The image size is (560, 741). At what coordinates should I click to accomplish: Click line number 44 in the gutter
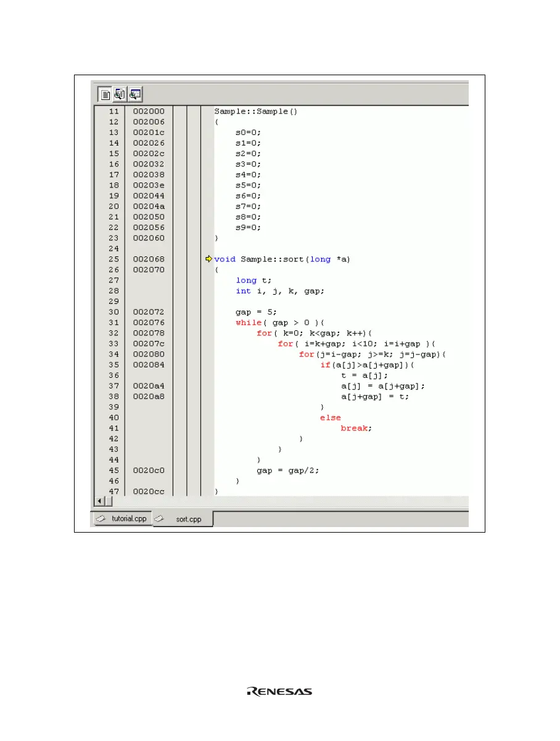[113, 460]
